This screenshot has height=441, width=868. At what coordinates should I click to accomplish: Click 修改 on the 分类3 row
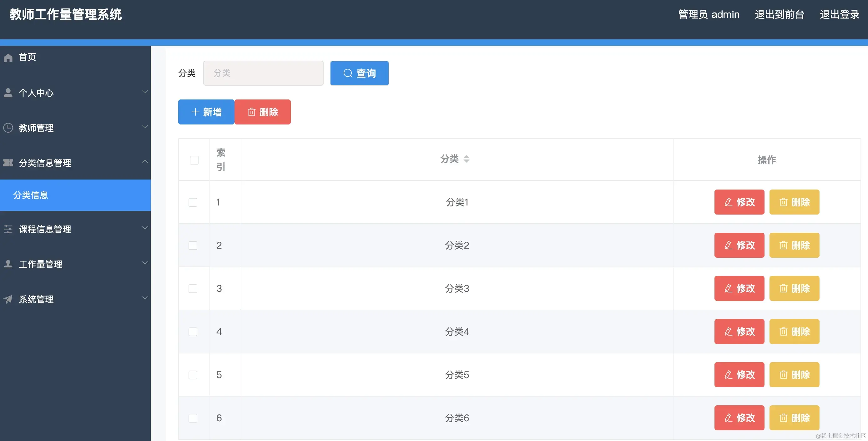point(739,288)
